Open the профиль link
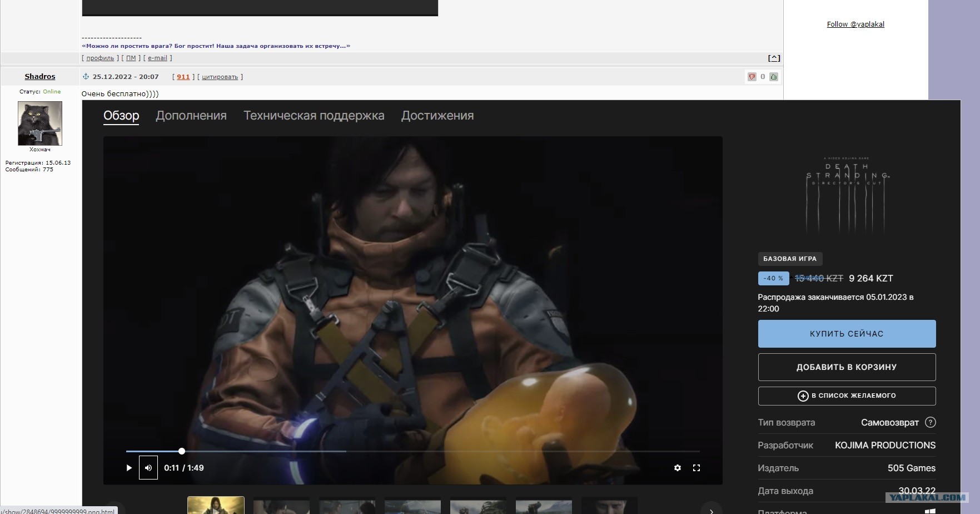980x514 pixels. pos(100,58)
